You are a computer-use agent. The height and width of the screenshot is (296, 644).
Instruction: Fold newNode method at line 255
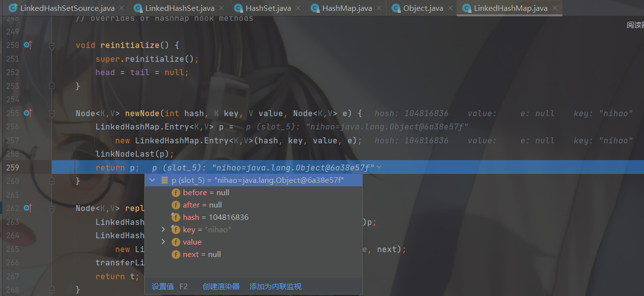[x=51, y=113]
